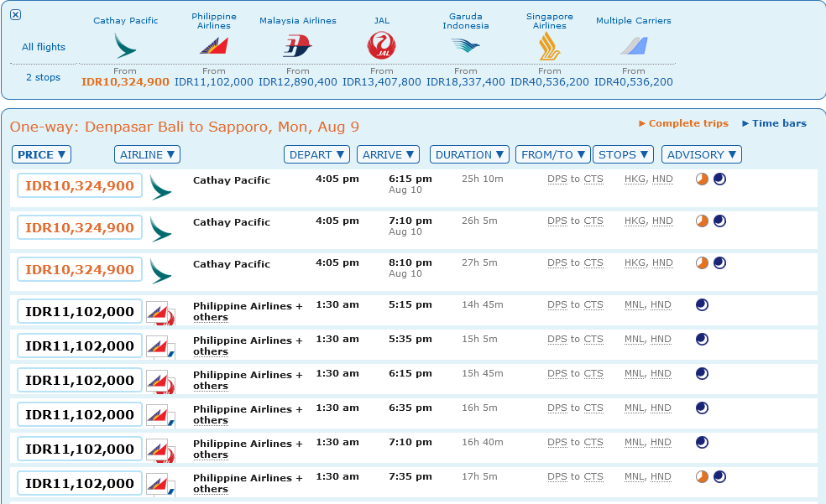Screen dimensions: 826x504
Task: Click Philippine Airlines logo on 16h 5m row
Action: pyautogui.click(x=160, y=416)
